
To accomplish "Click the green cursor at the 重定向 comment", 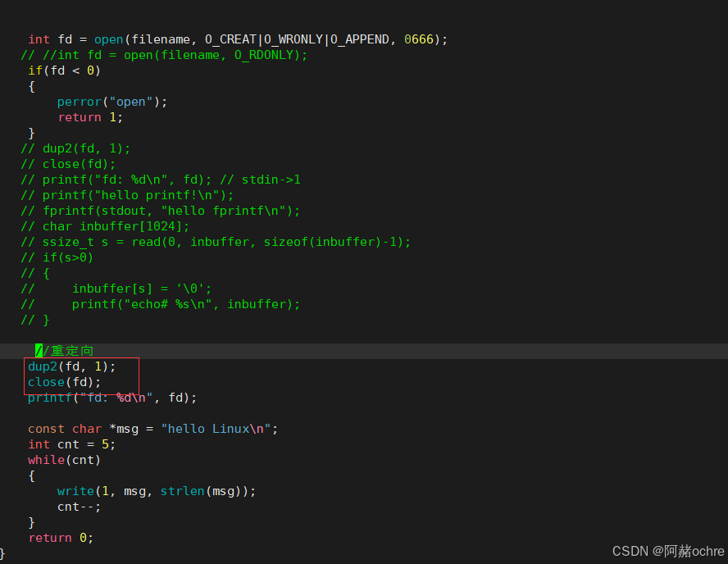I will [39, 351].
